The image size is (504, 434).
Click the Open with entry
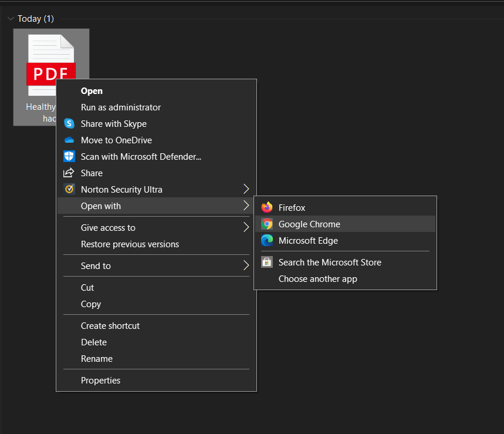[x=156, y=206]
